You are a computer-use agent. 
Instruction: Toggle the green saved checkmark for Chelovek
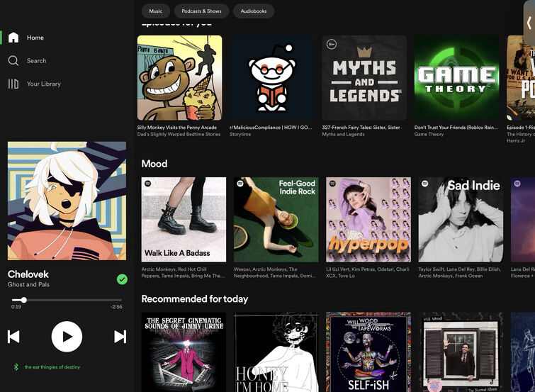122,279
